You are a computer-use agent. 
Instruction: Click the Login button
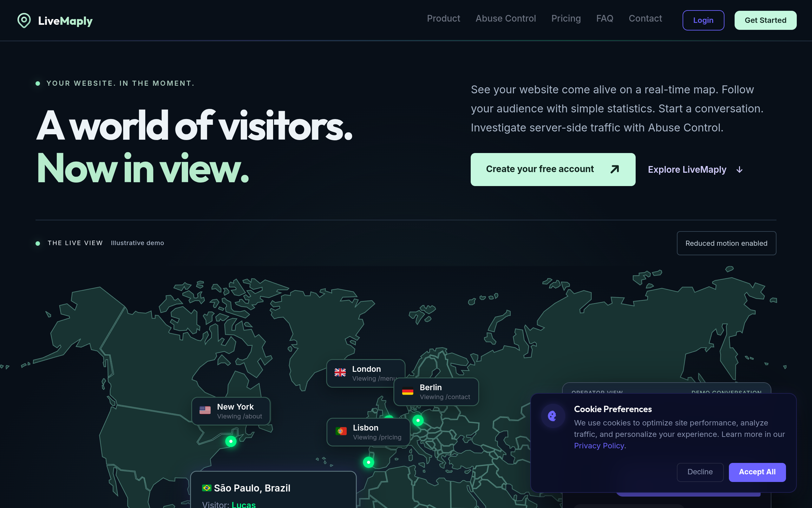(703, 20)
